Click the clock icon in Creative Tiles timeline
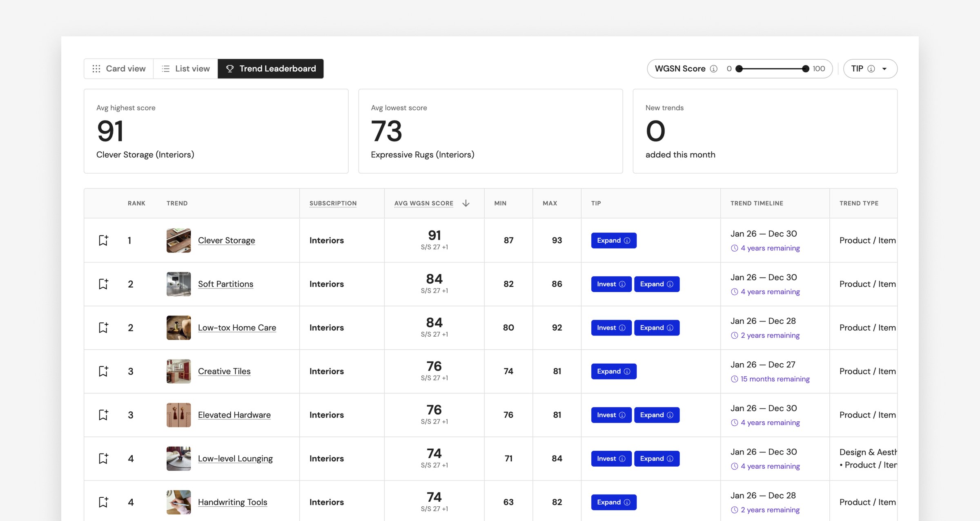980x521 pixels. click(x=734, y=379)
